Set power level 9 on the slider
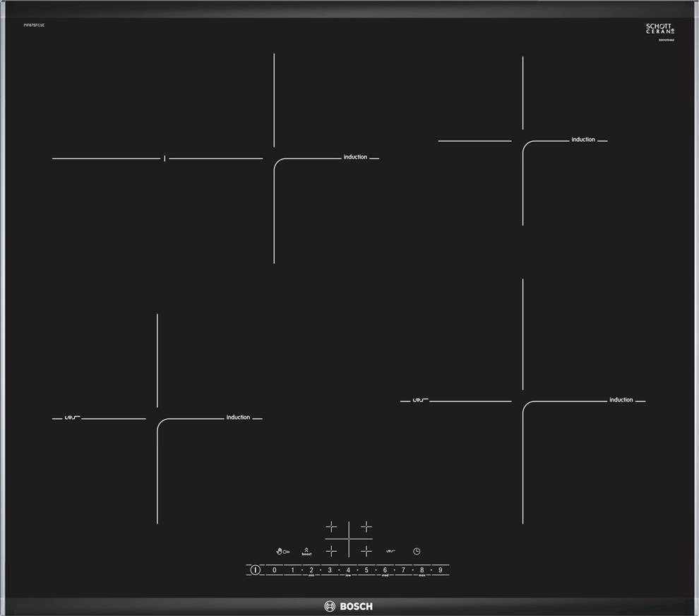The image size is (699, 616). [x=441, y=569]
